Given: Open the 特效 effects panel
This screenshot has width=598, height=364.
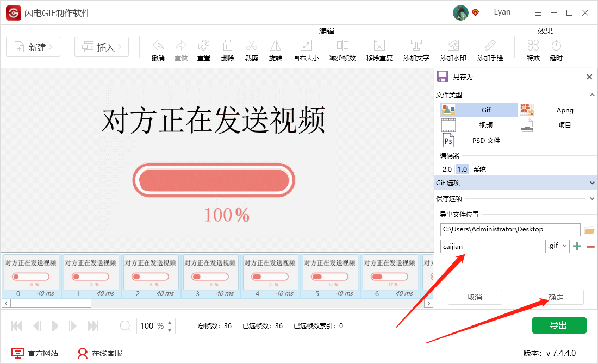Looking at the screenshot, I should [x=533, y=49].
